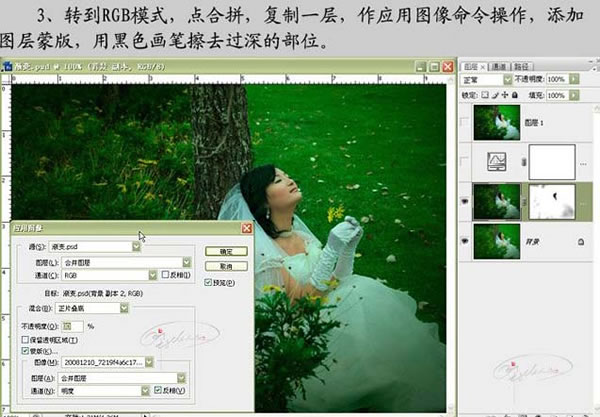Open the Blending mode dropdown
The height and width of the screenshot is (417, 600).
point(124,308)
